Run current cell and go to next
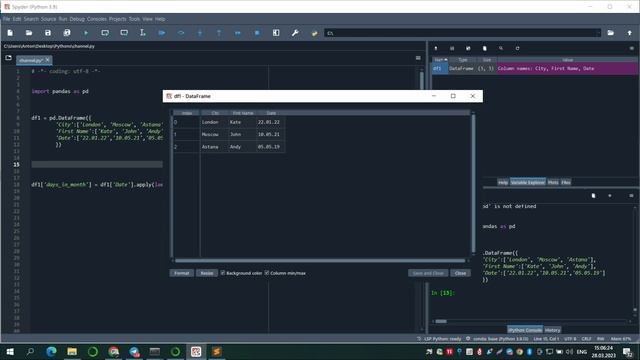The image size is (640, 360). [124, 33]
